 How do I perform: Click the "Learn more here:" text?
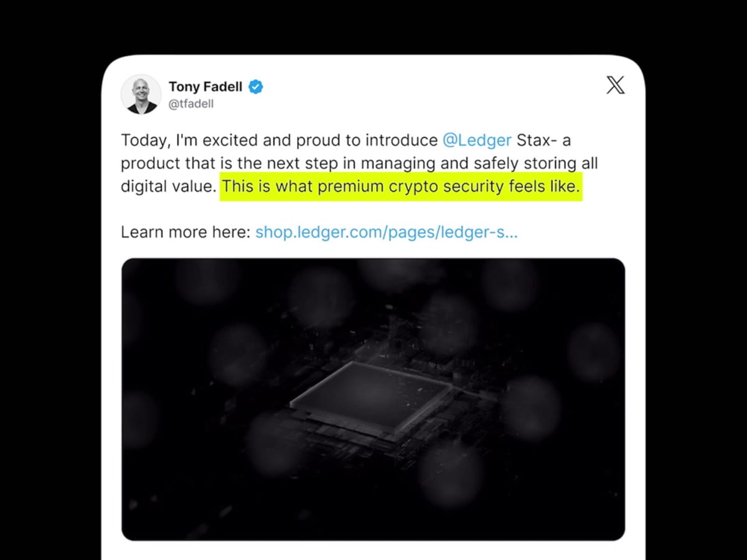[185, 232]
